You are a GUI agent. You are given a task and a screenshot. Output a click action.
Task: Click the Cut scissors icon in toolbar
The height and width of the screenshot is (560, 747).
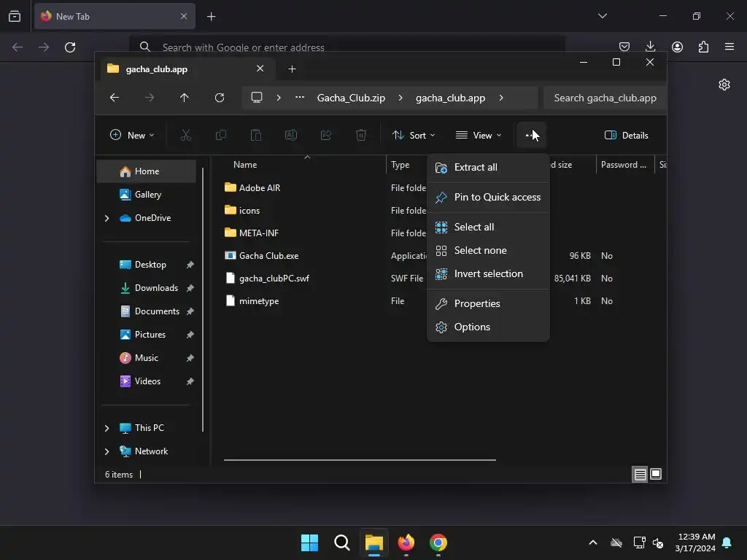(186, 135)
